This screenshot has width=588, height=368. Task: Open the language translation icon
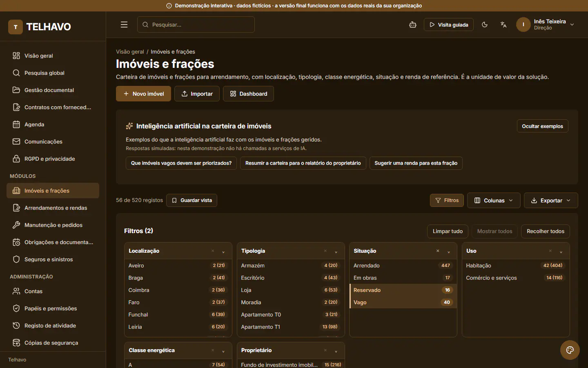click(503, 25)
